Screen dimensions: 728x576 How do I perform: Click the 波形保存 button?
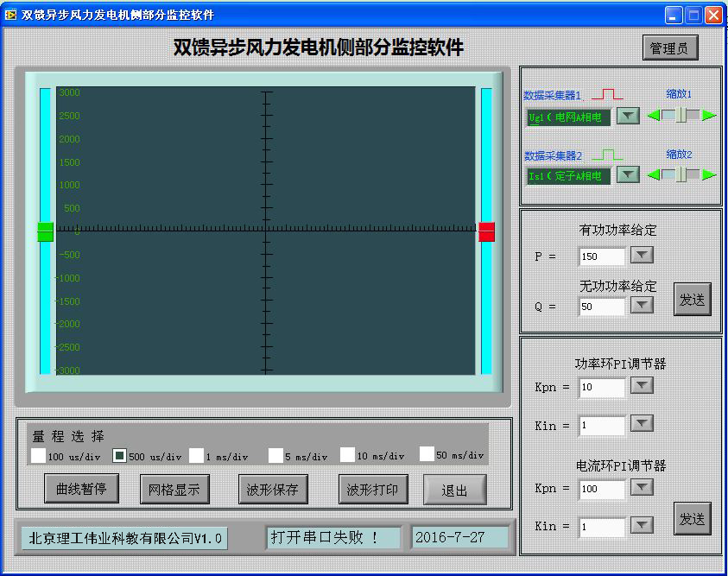click(x=272, y=490)
